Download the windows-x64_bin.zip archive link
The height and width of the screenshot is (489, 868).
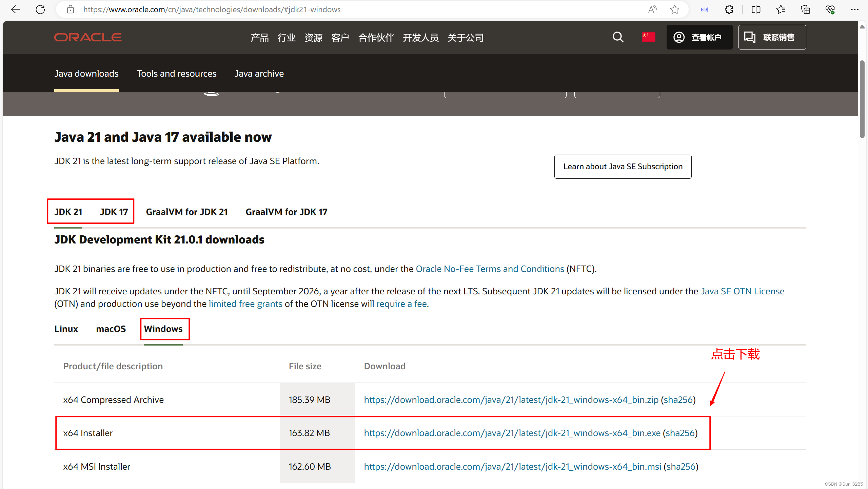pyautogui.click(x=511, y=400)
